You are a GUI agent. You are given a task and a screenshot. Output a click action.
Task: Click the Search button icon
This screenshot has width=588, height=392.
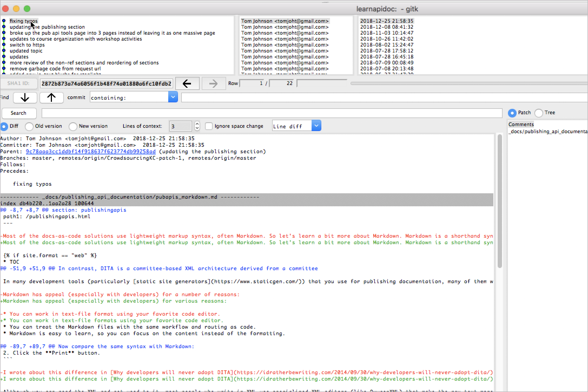(18, 113)
